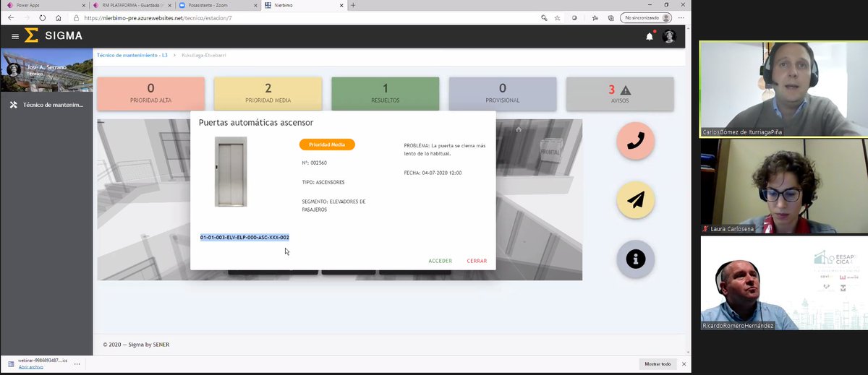
Task: Open the notifications bell icon
Action: [650, 36]
